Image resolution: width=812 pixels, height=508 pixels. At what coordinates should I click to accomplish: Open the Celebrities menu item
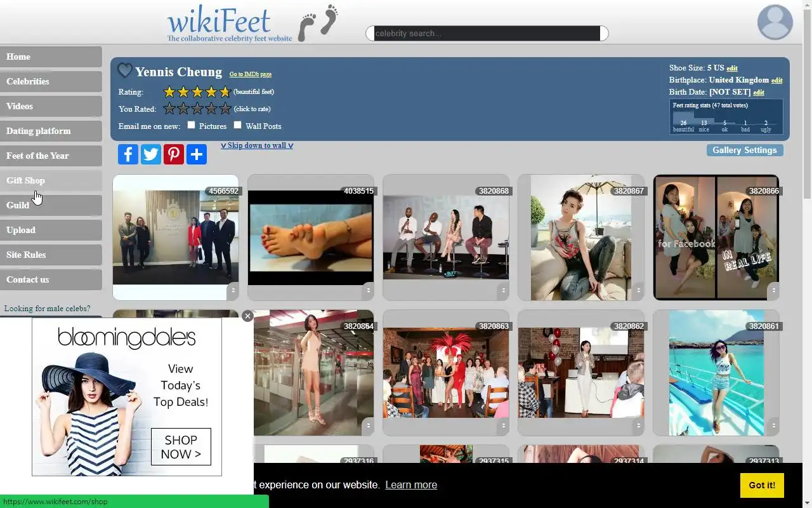51,81
